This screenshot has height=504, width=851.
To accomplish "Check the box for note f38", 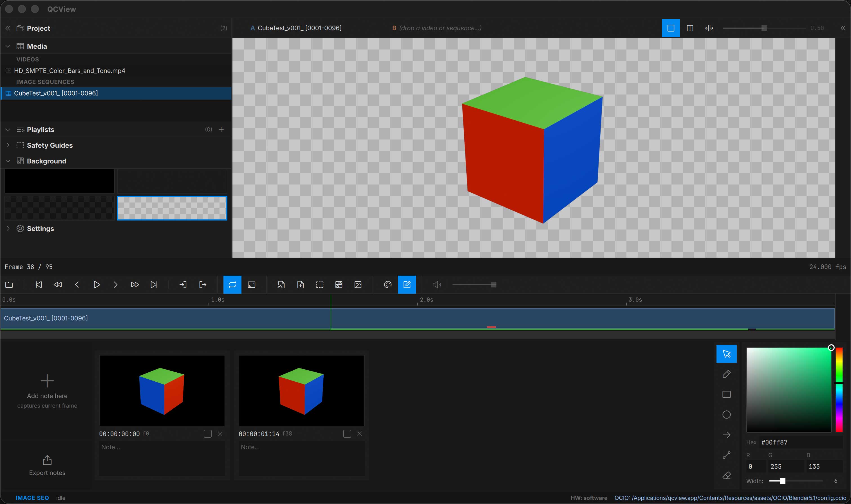I will (x=347, y=434).
